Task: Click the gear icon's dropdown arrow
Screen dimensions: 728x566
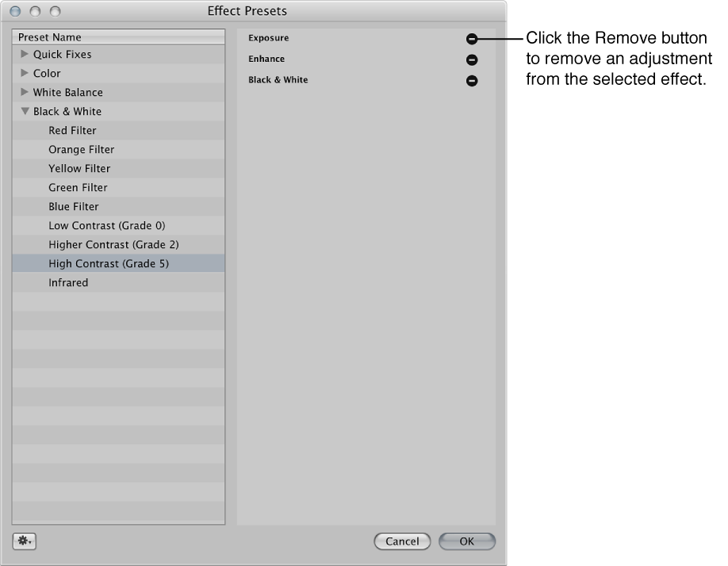Action: pos(30,542)
